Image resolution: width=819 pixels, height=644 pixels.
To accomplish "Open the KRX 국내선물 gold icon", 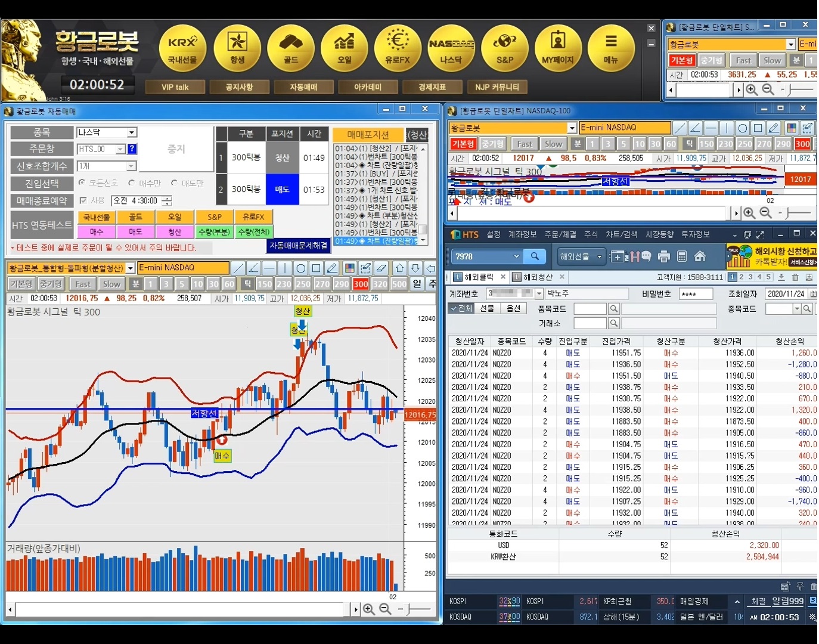I will (x=182, y=48).
